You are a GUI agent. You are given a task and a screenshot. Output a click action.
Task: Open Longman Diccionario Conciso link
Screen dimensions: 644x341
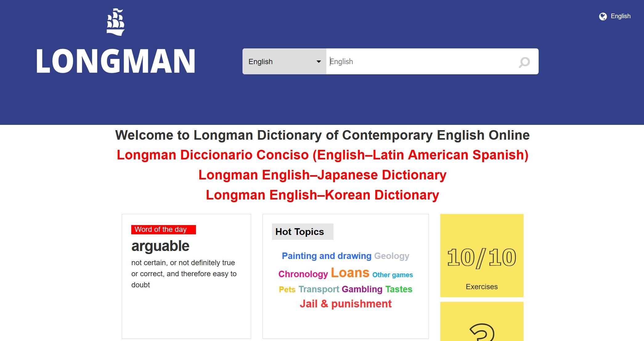(322, 155)
